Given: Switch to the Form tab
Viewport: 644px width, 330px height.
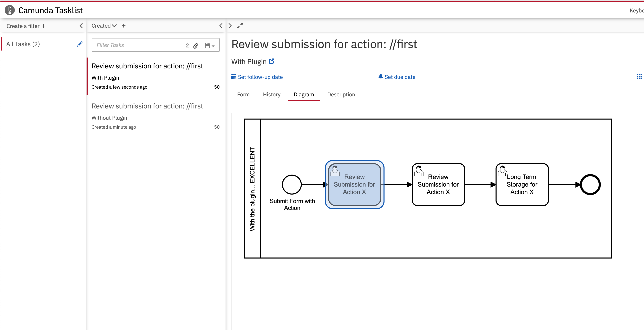Looking at the screenshot, I should tap(243, 95).
